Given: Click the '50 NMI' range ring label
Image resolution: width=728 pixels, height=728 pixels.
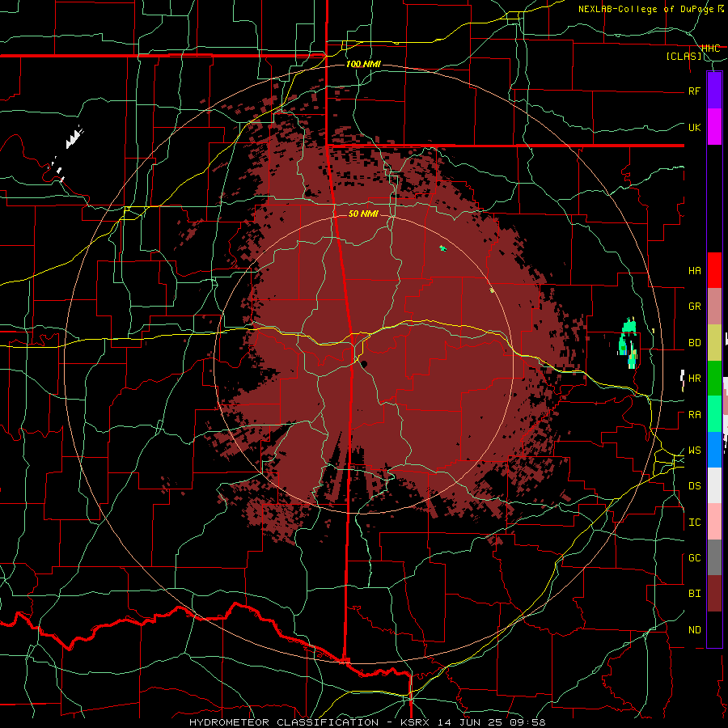Looking at the screenshot, I should point(363,214).
